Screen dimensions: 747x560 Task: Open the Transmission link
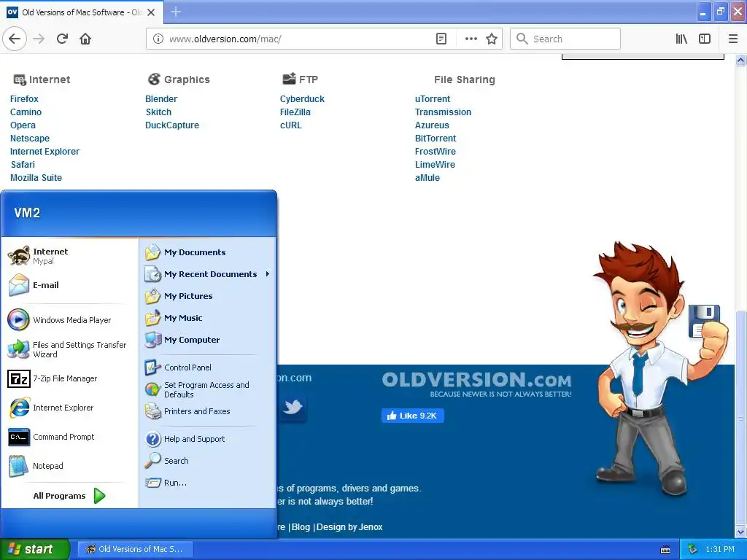pyautogui.click(x=443, y=112)
